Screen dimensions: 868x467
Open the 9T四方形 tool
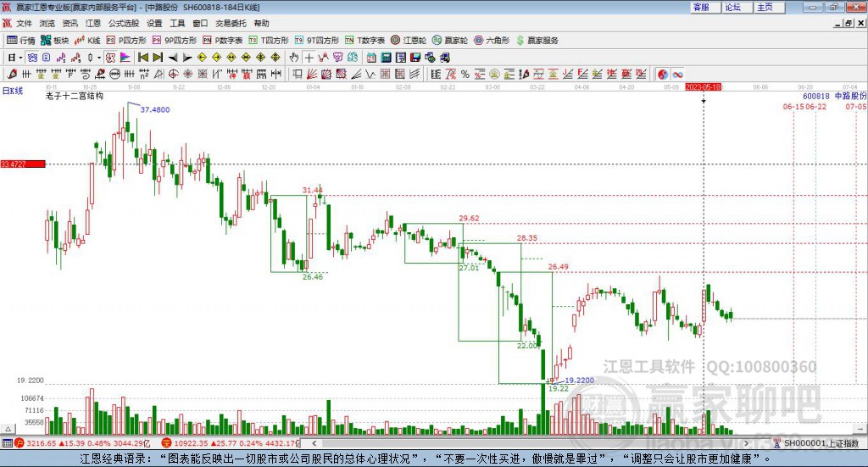coord(317,41)
